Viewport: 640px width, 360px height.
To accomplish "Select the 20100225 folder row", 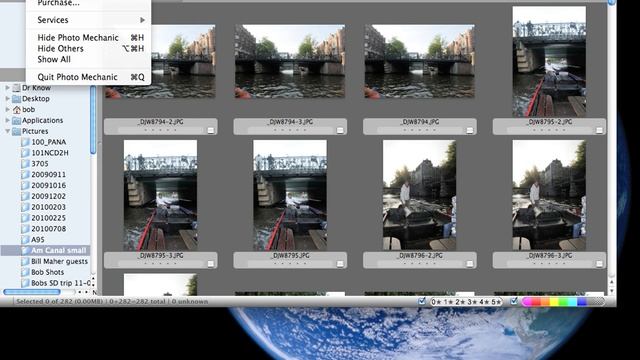I will click(45, 218).
